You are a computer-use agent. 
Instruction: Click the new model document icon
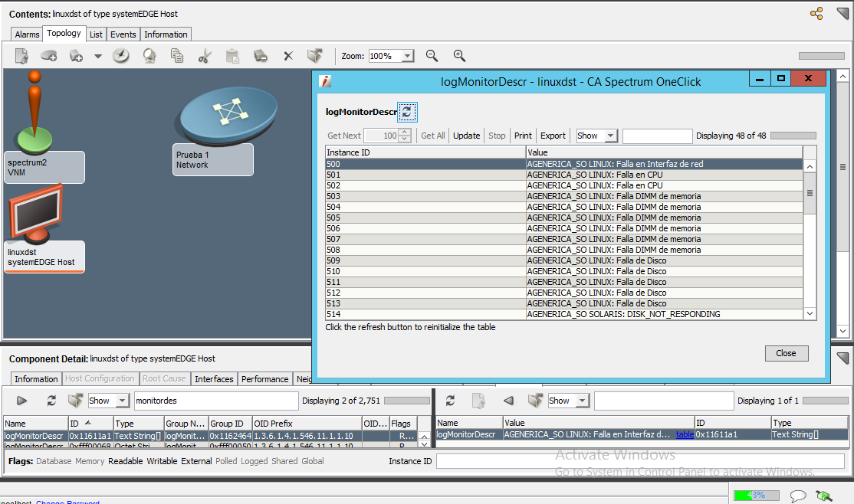(x=21, y=56)
